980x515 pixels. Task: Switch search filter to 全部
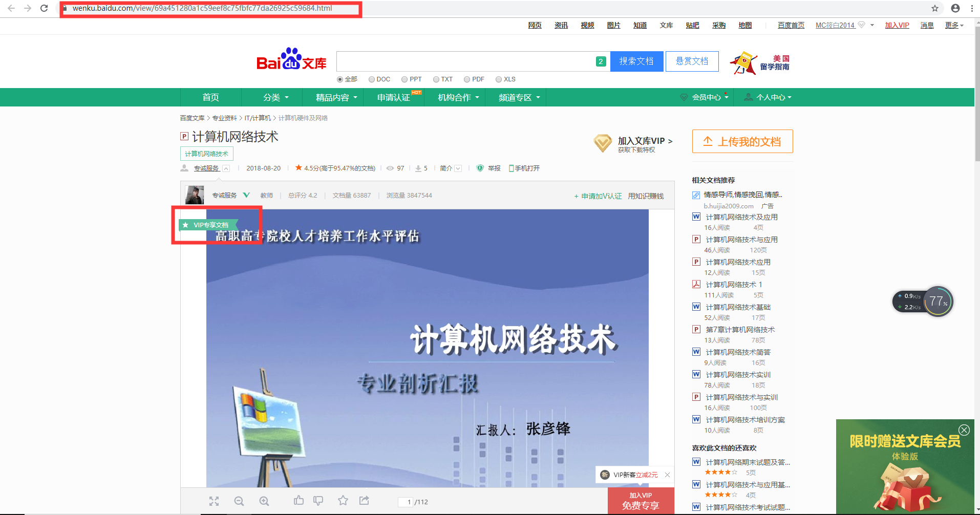(340, 79)
